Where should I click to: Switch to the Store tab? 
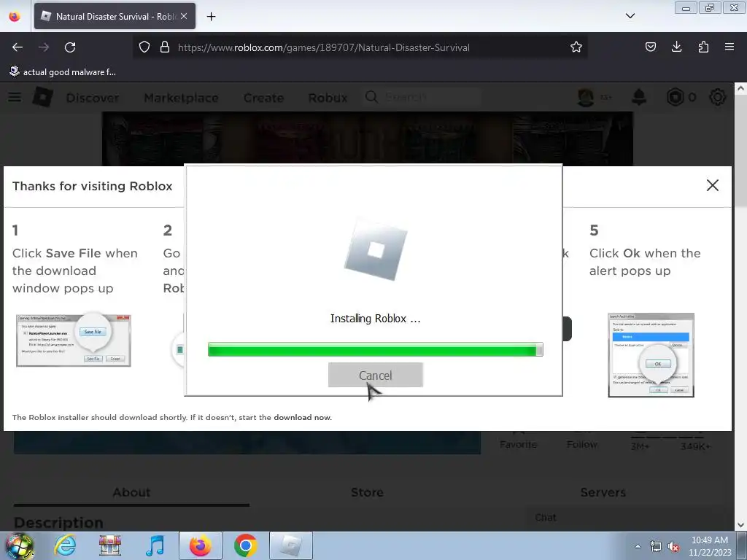click(x=367, y=492)
